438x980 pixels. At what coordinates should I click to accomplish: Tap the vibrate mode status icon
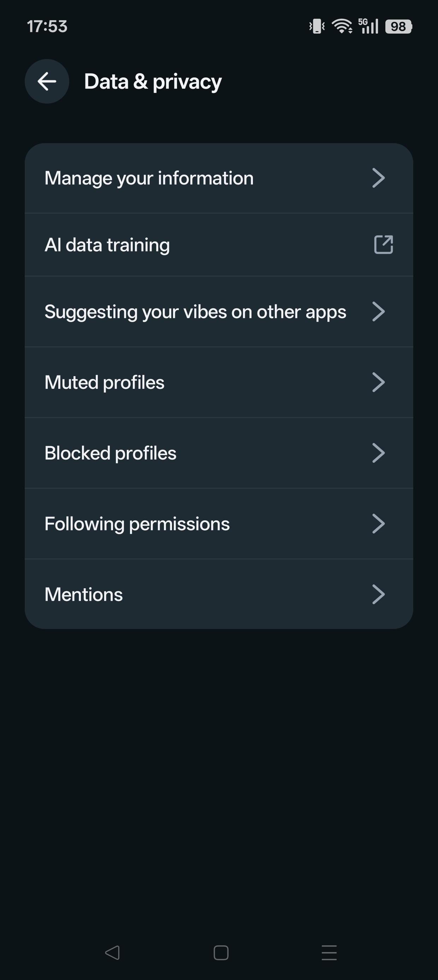click(317, 26)
